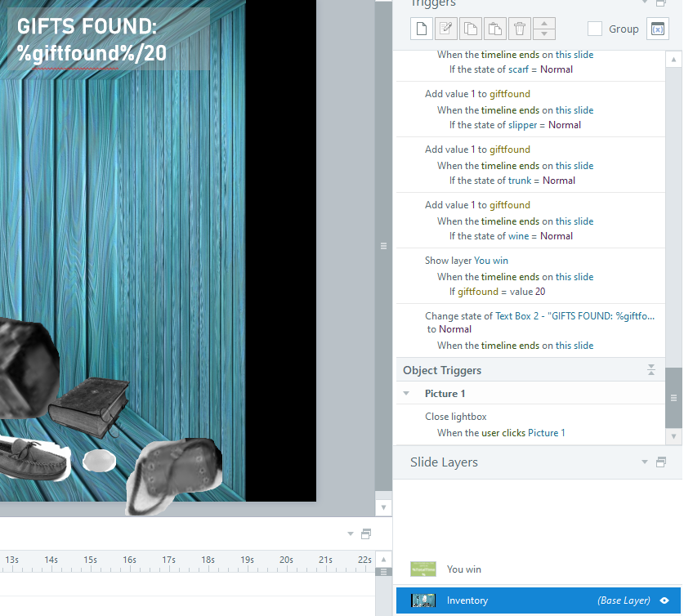Select the white round object on slide
This screenshot has height=616, width=684.
coord(100,460)
